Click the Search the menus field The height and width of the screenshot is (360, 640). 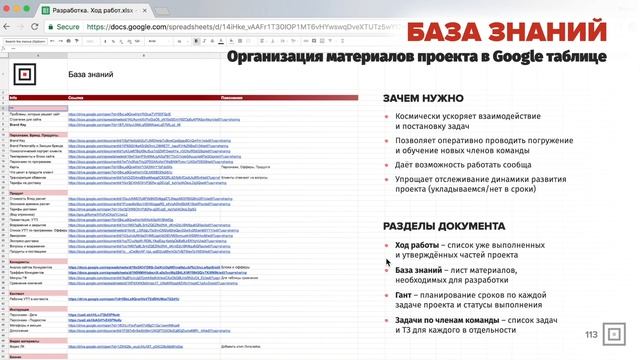click(x=25, y=41)
